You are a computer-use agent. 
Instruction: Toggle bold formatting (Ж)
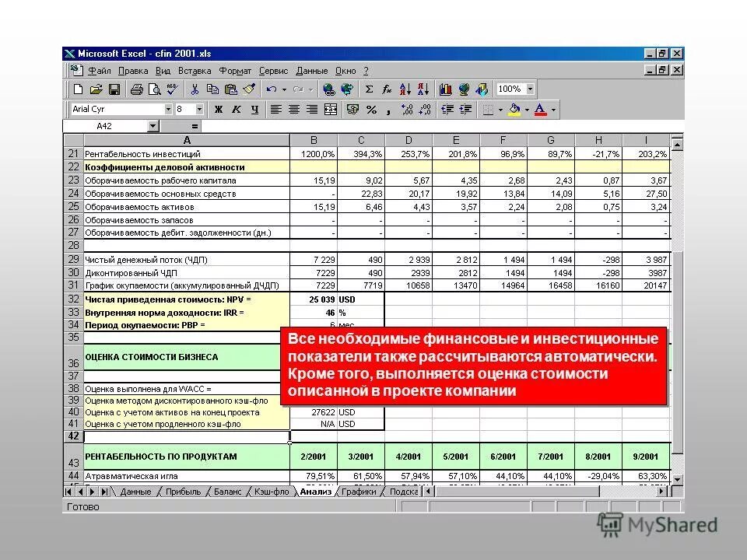coord(219,110)
